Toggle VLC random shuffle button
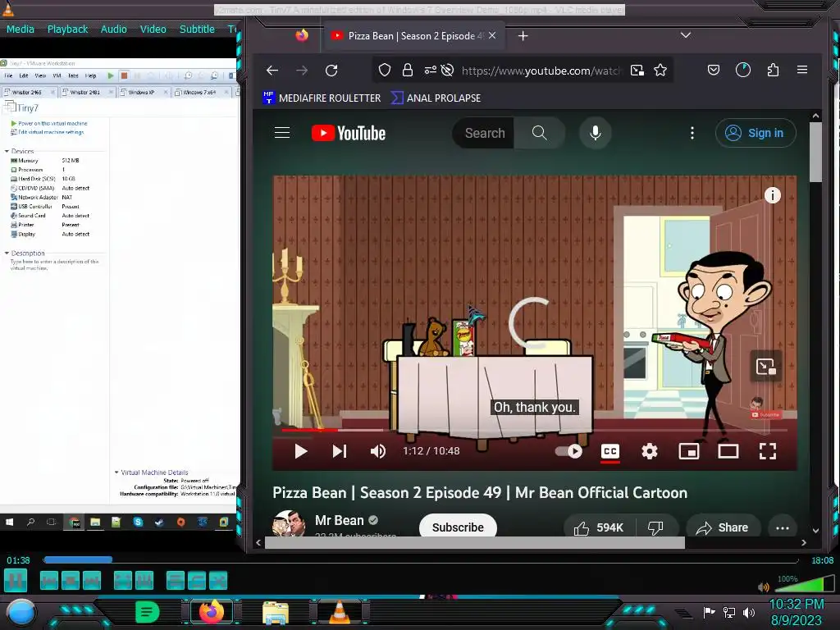The image size is (840, 630). click(x=218, y=581)
